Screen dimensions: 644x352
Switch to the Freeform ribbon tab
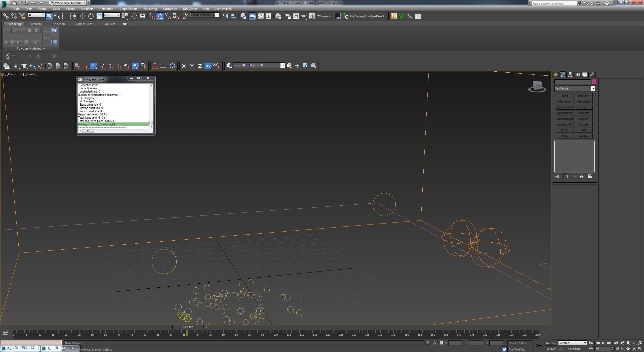click(x=35, y=24)
